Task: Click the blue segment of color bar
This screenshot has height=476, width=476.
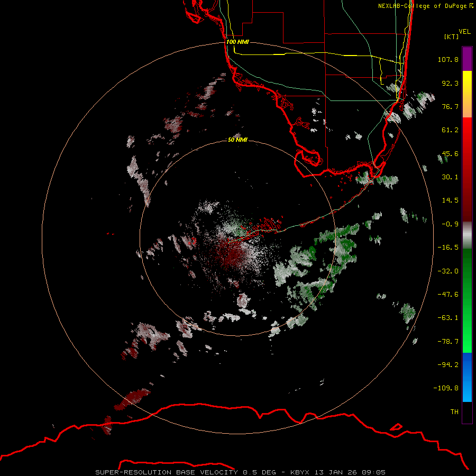Action: coord(467,377)
